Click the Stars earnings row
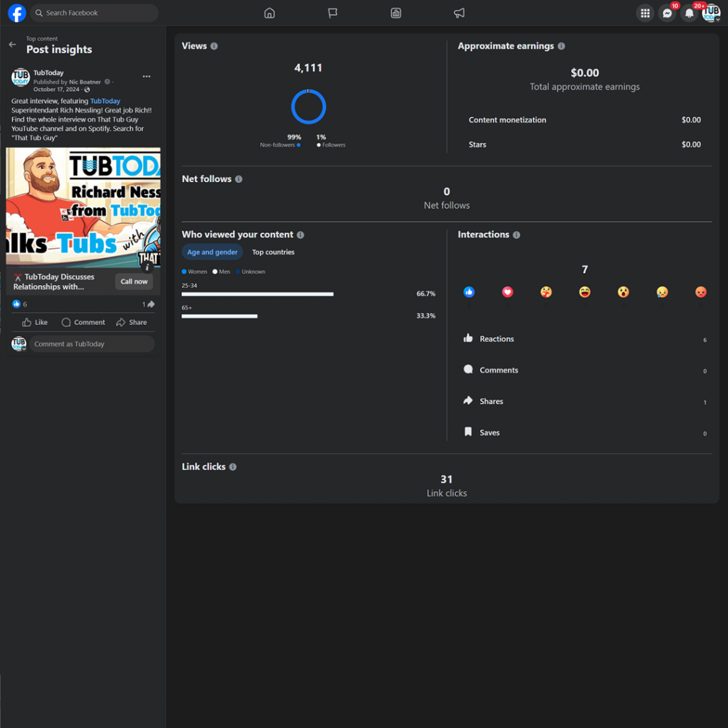Viewport: 728px width, 728px height. [584, 144]
